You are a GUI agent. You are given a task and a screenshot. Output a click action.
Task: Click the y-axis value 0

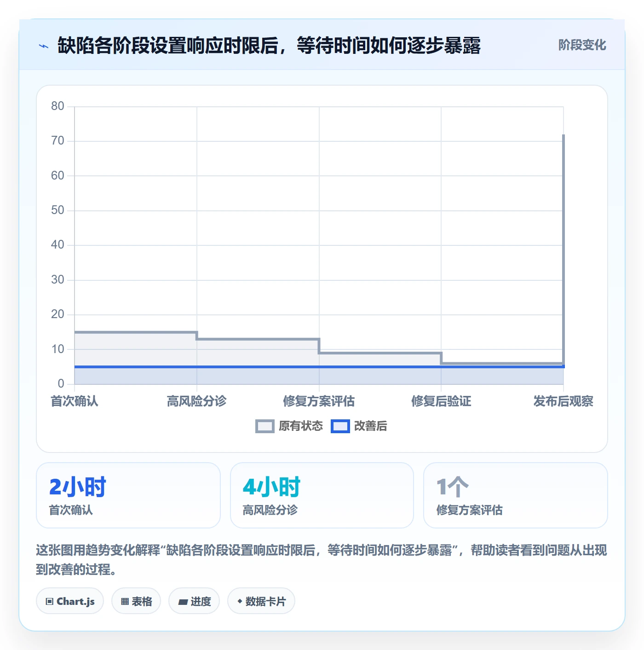point(61,384)
